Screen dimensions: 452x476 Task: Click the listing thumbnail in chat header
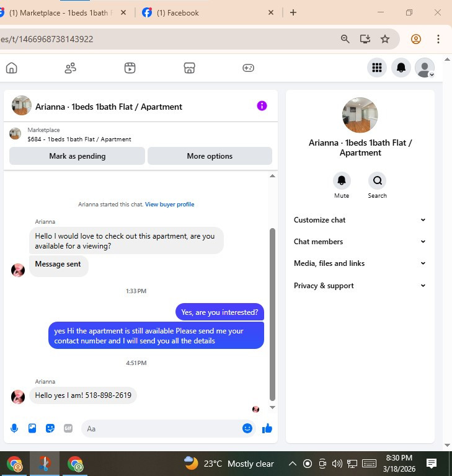(21, 105)
